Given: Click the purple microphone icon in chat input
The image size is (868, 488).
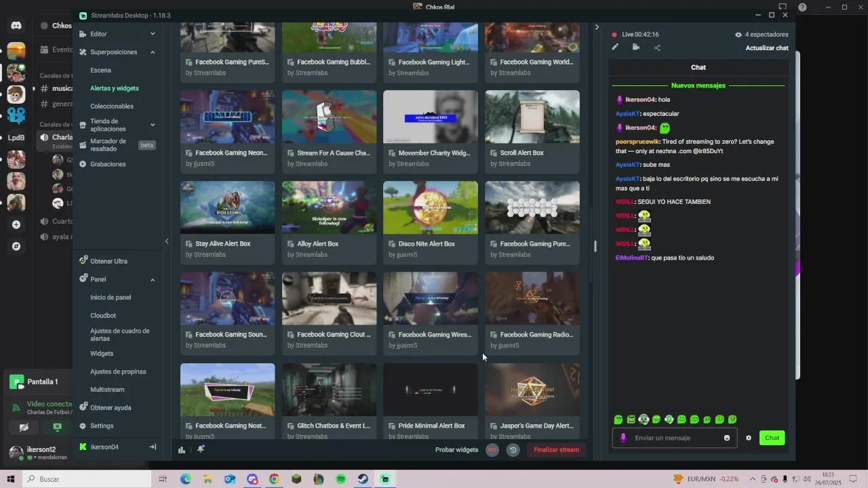Looking at the screenshot, I should (623, 438).
